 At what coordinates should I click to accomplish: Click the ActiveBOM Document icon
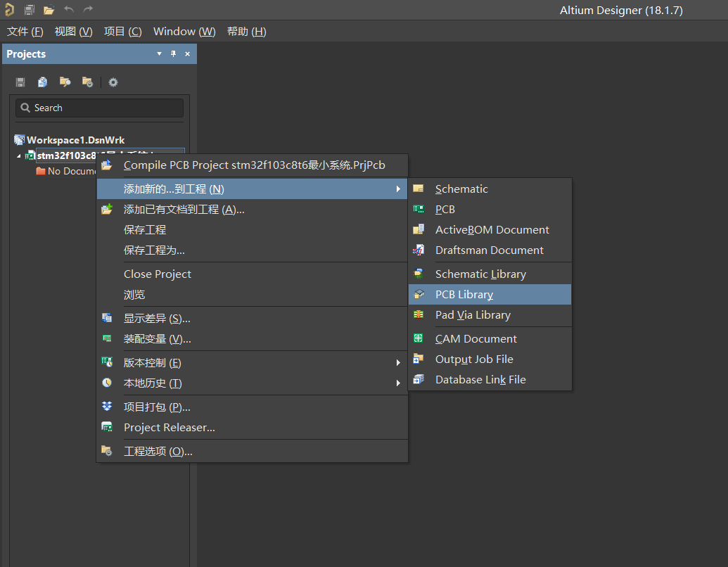tap(419, 229)
